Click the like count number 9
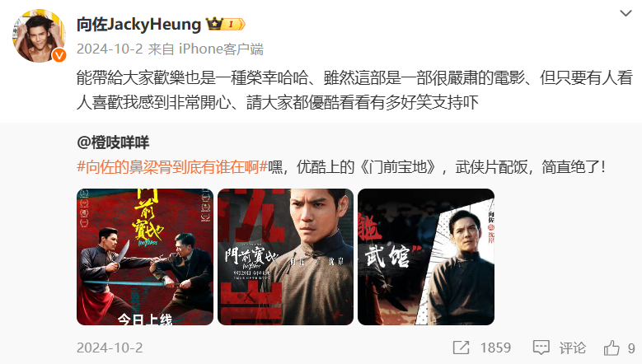The image size is (642, 364). click(x=631, y=348)
